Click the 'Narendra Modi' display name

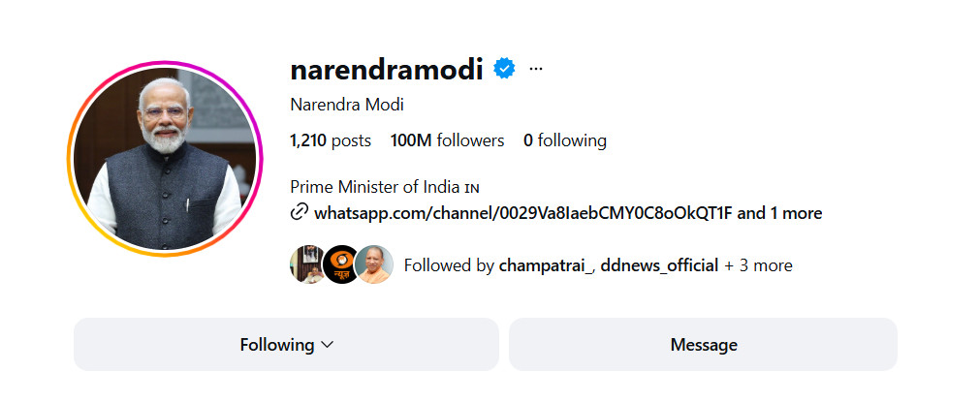click(x=347, y=105)
